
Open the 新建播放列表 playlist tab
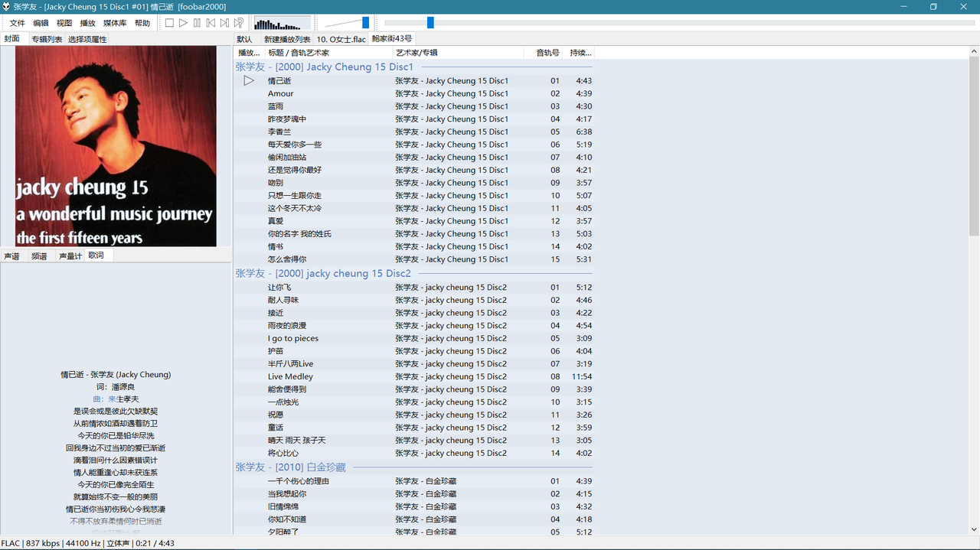coord(287,39)
